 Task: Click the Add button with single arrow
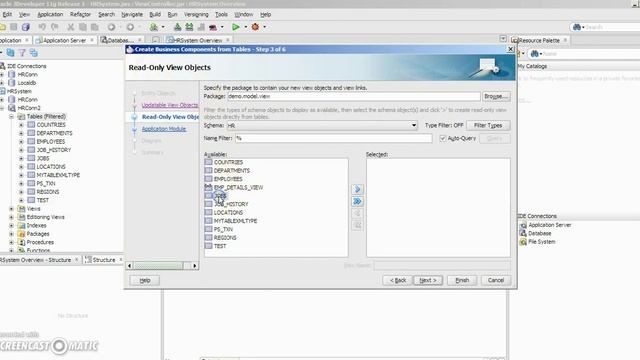tap(357, 189)
